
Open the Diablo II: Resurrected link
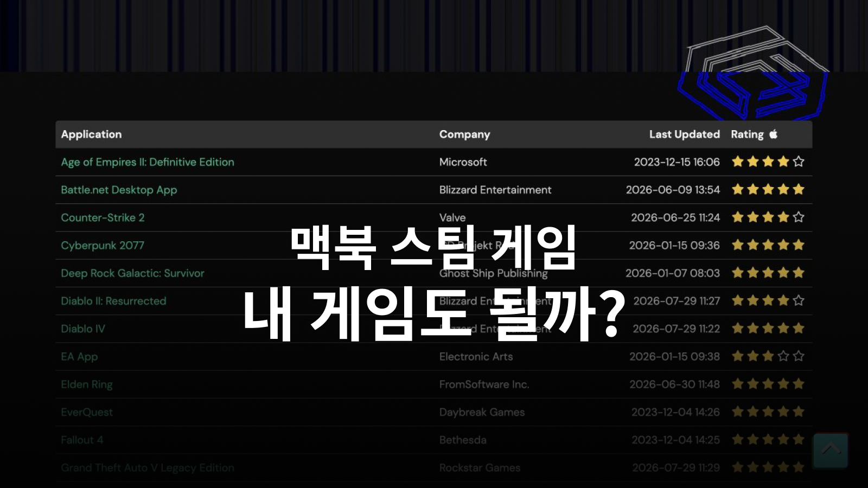[x=113, y=301]
